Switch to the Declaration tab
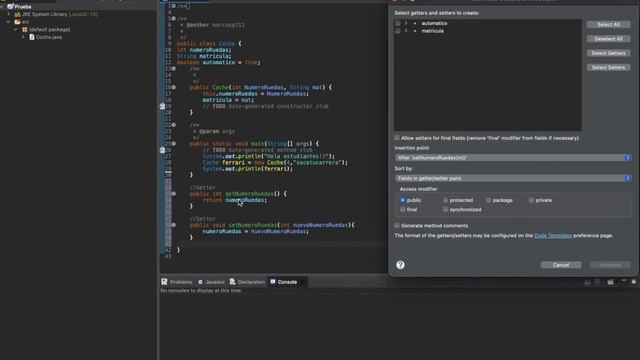The width and height of the screenshot is (640, 360). pos(251,282)
